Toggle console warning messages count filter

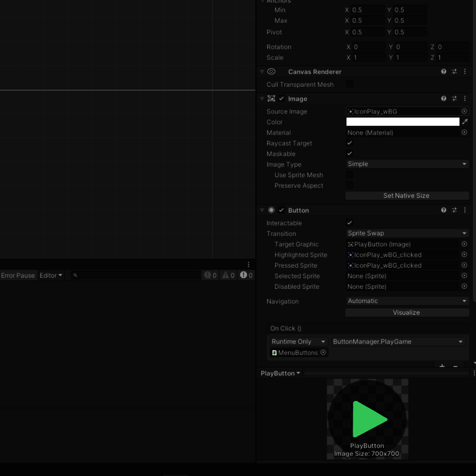coord(228,275)
